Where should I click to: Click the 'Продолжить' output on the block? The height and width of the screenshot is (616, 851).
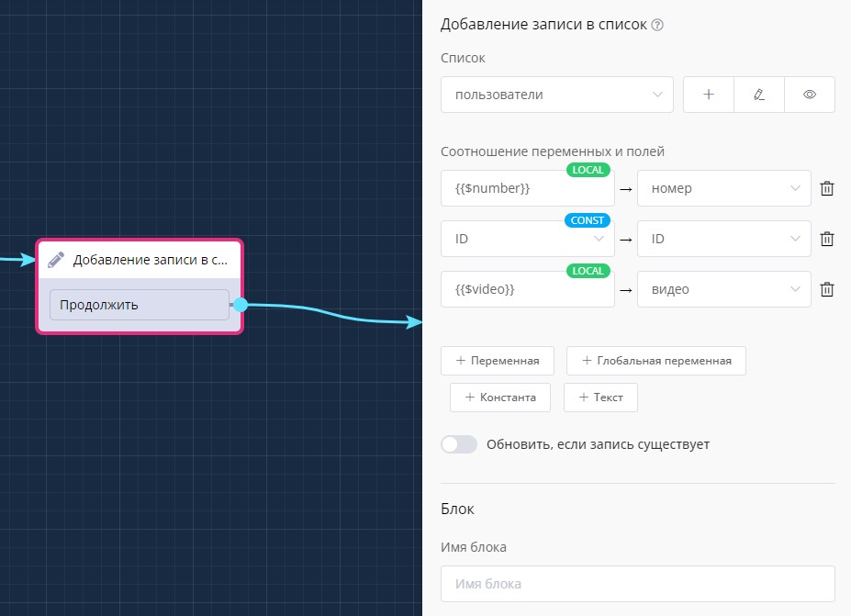click(139, 305)
